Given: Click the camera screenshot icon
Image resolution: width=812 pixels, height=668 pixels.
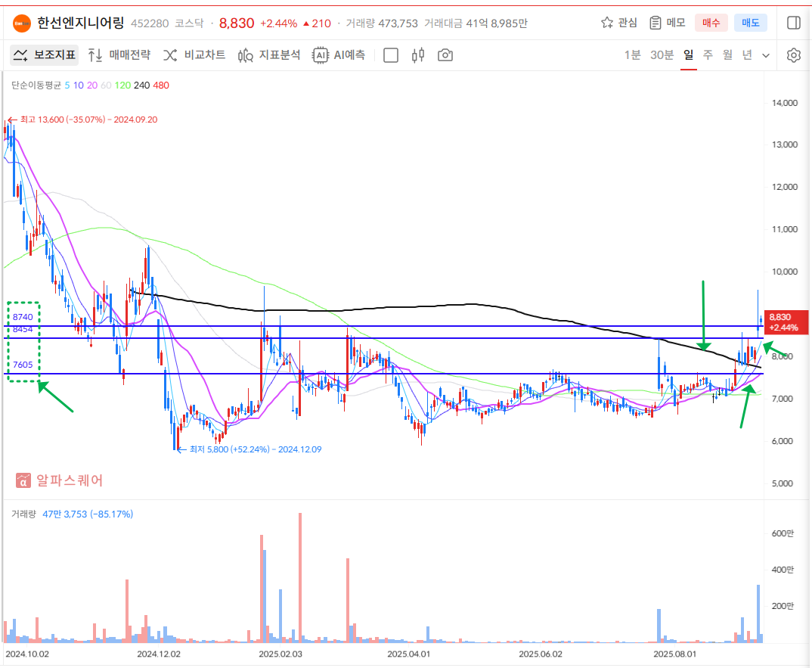Looking at the screenshot, I should (x=445, y=55).
